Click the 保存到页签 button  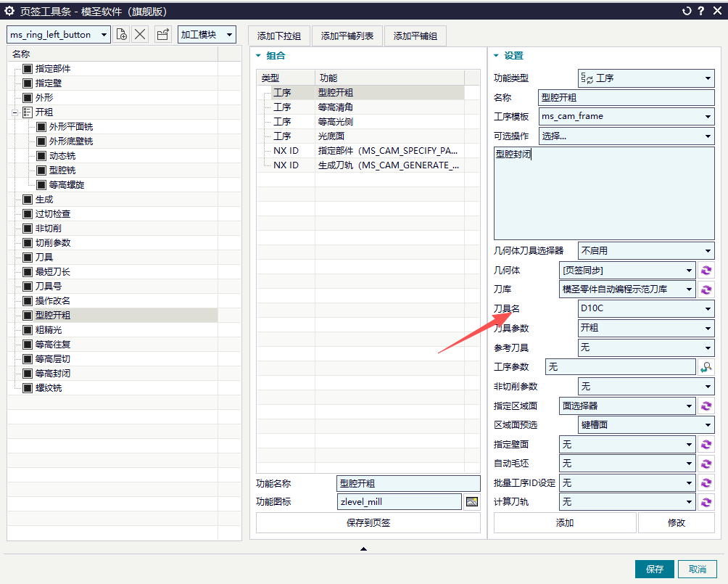pyautogui.click(x=368, y=522)
